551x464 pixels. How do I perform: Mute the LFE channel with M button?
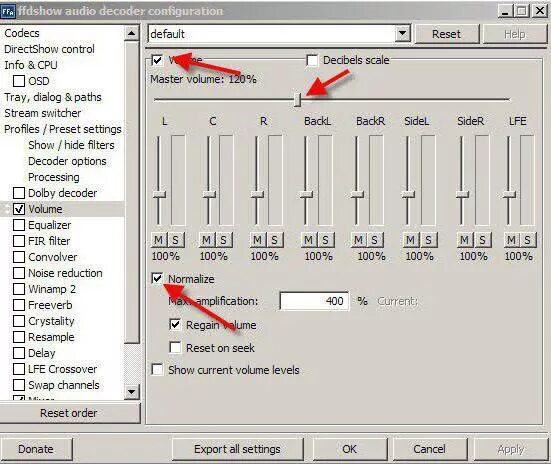tap(511, 240)
